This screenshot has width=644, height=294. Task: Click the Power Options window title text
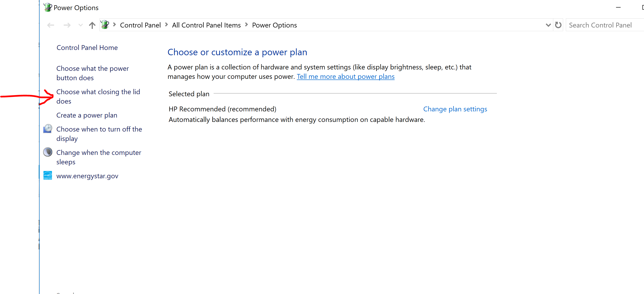76,8
